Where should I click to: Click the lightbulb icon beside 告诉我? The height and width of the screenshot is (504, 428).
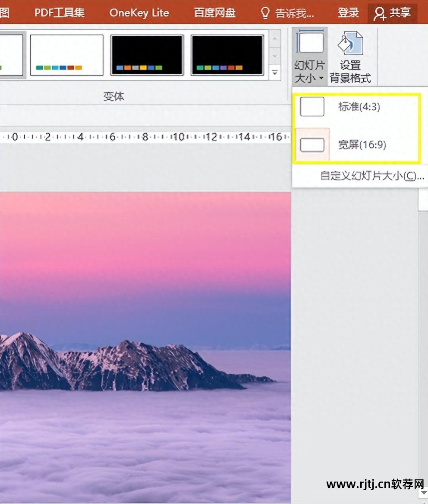click(265, 13)
